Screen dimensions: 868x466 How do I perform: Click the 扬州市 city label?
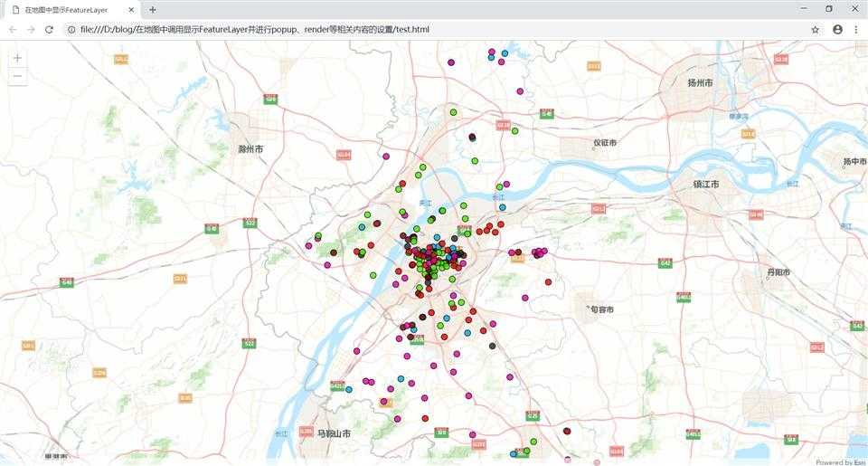700,82
